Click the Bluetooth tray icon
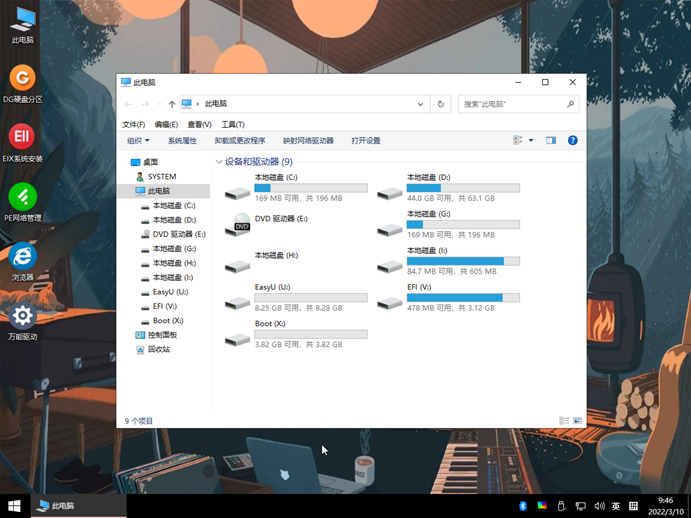 coord(523,506)
